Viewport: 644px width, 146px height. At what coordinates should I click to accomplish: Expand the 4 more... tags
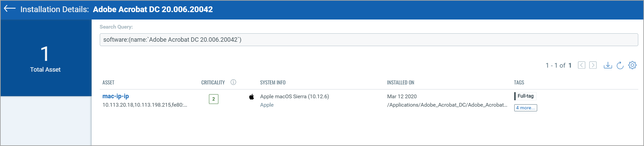pos(525,108)
